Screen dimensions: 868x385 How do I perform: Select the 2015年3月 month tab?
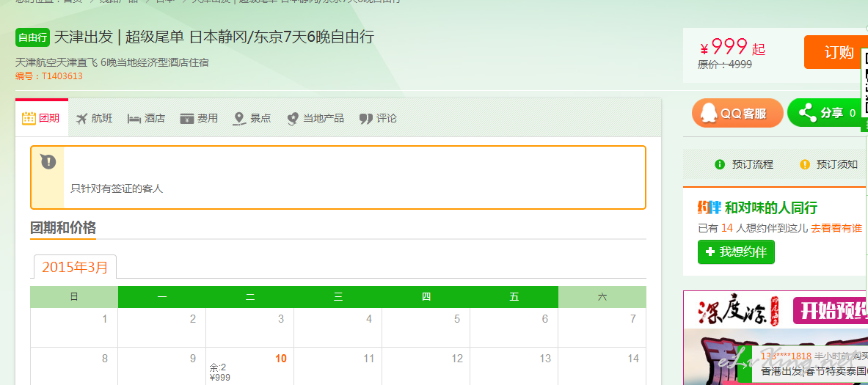75,267
